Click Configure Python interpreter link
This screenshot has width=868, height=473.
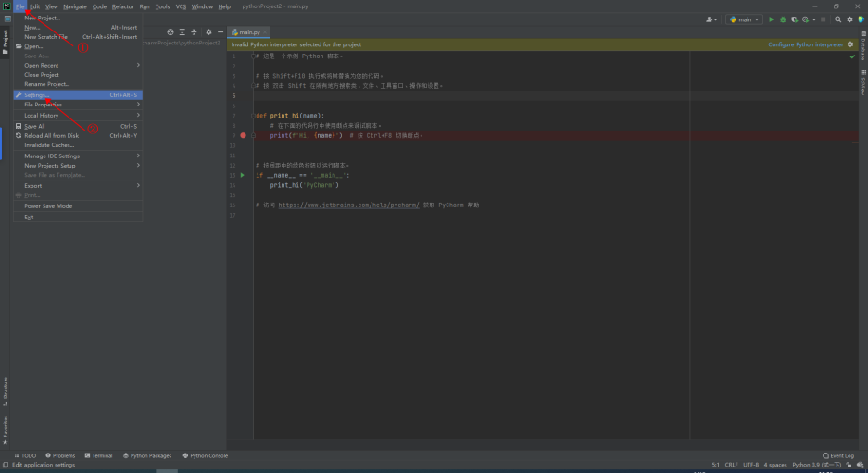(x=805, y=44)
